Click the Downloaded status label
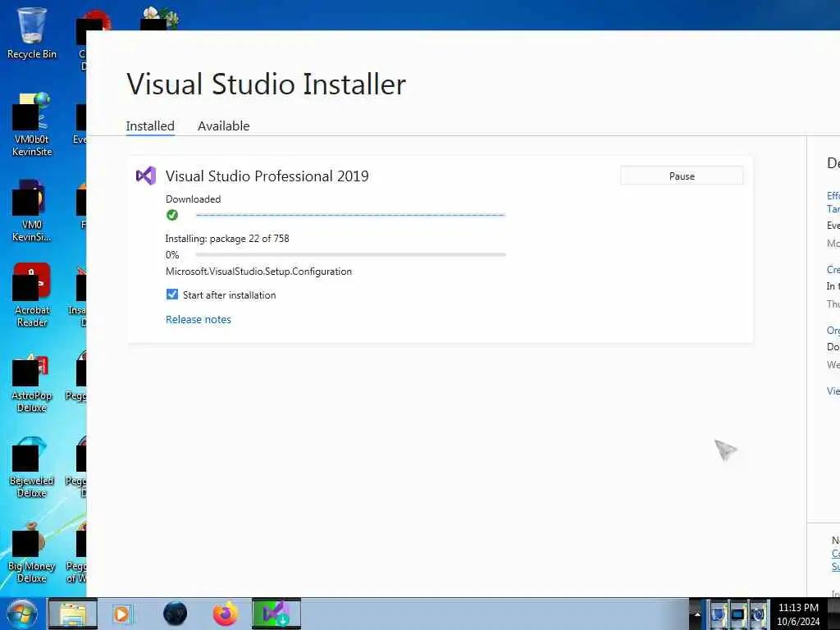 [193, 199]
